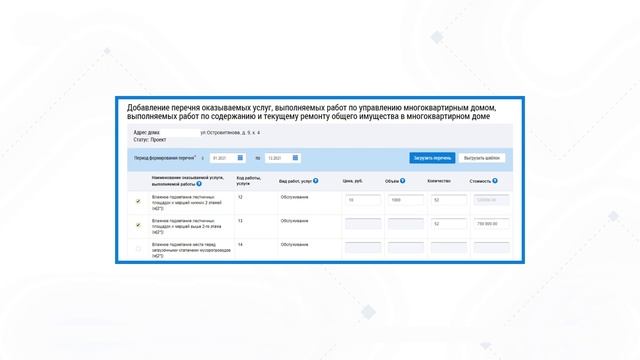Click the Выгрузить шаблон button
The image size is (640, 360).
coord(482,158)
